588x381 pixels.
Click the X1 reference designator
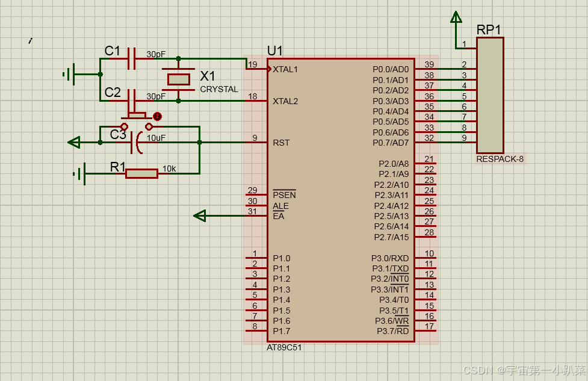[208, 76]
